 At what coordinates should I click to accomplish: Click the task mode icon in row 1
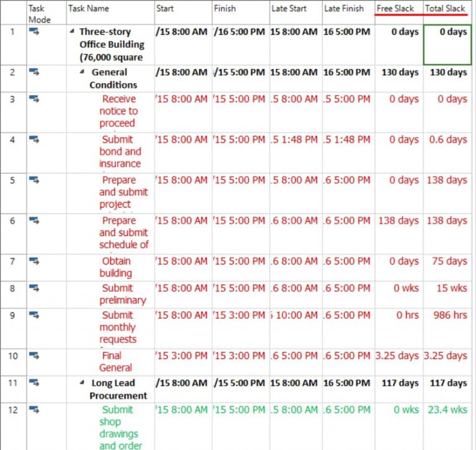coord(34,32)
